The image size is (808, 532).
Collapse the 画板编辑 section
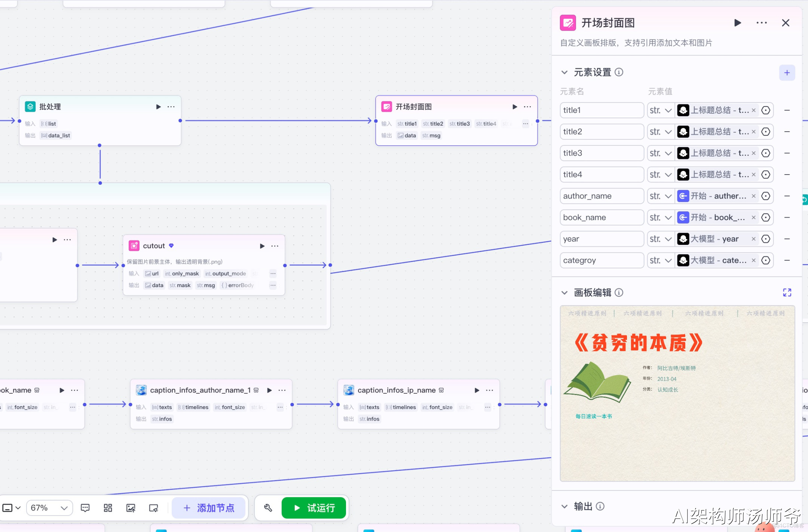(x=564, y=292)
